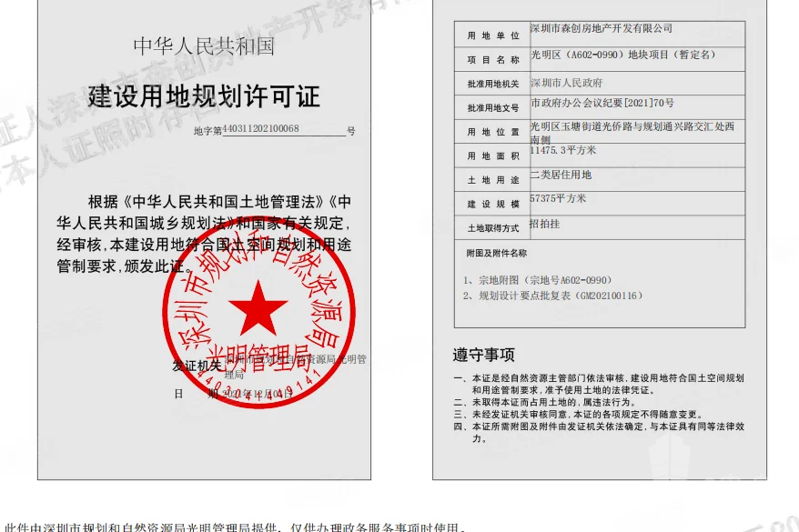Viewport: 799px width, 532px height.
Task: Click the 用地位置 row label
Action: click(x=493, y=132)
